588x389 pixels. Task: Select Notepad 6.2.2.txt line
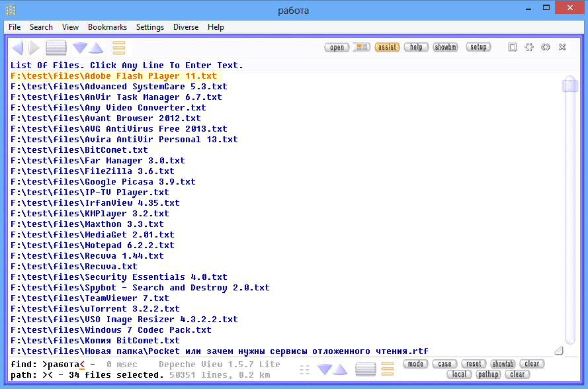point(93,245)
